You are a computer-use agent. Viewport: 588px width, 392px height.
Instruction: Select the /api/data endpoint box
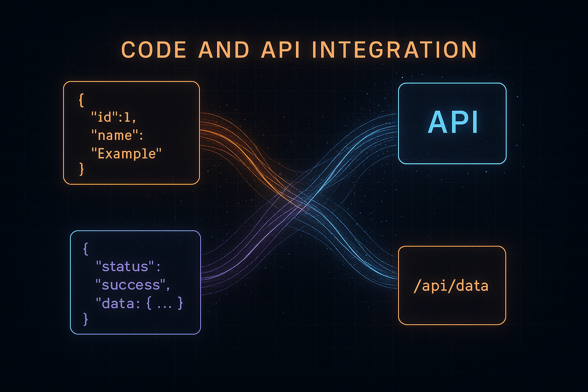coord(452,286)
